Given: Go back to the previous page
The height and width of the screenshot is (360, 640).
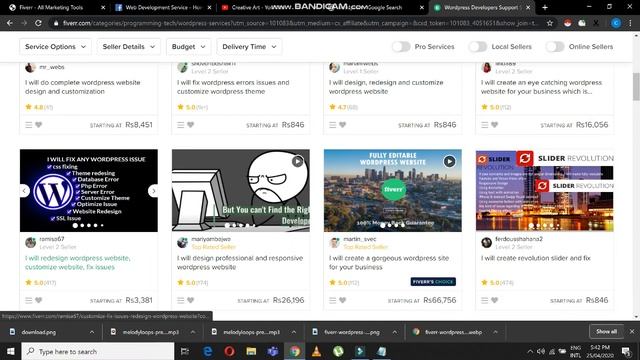Looking at the screenshot, I should tap(10, 23).
